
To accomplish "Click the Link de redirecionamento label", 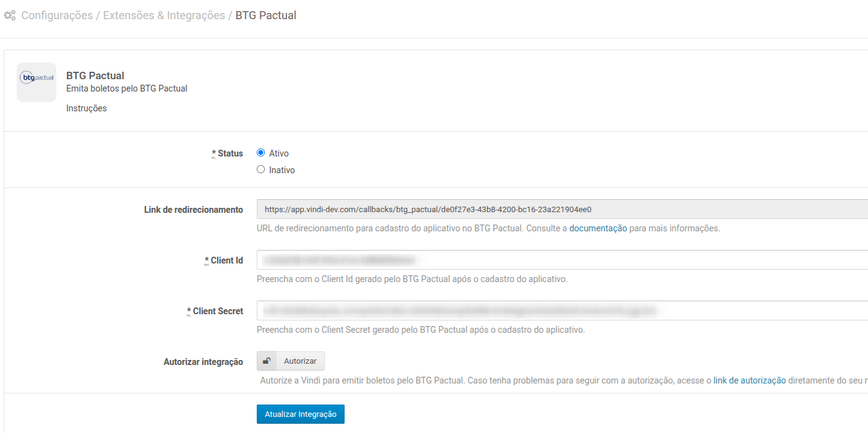I will pyautogui.click(x=193, y=210).
